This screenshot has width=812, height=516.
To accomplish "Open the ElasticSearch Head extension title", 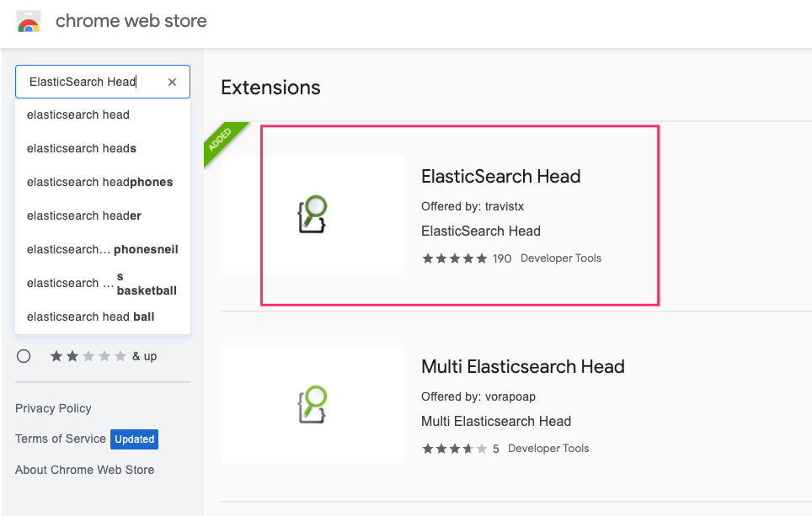I will click(501, 177).
